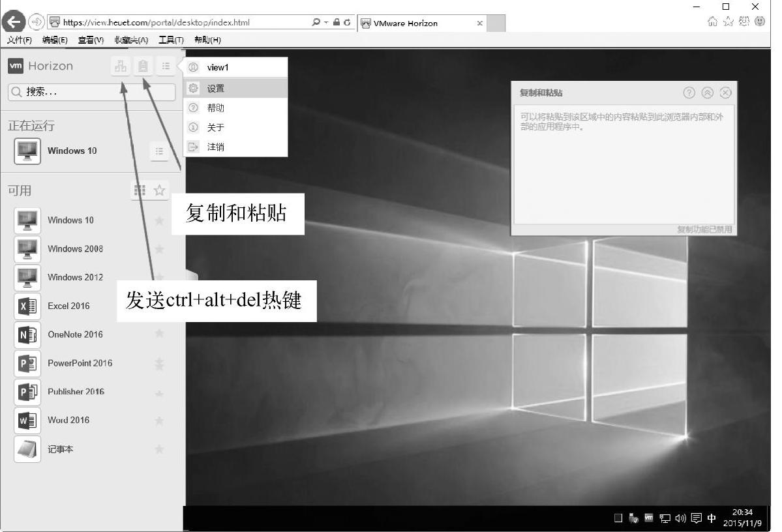Open browser tools gear icon
Screen dimensions: 782x532
(744, 22)
